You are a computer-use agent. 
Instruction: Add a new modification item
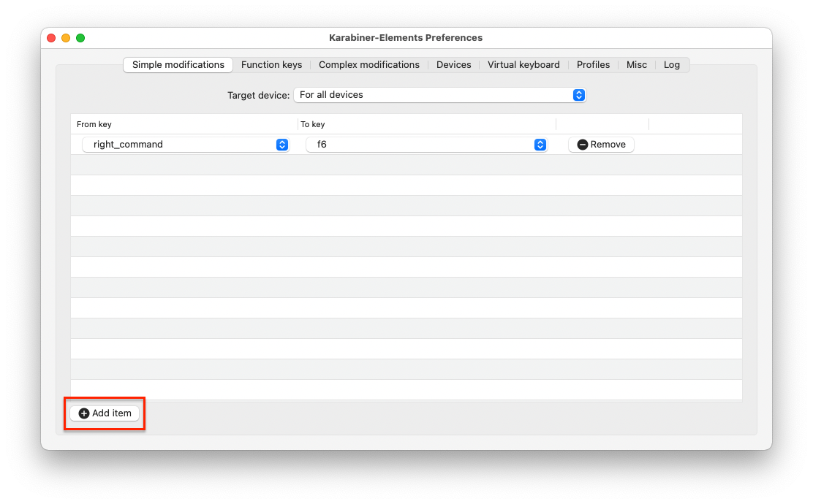[x=105, y=413]
